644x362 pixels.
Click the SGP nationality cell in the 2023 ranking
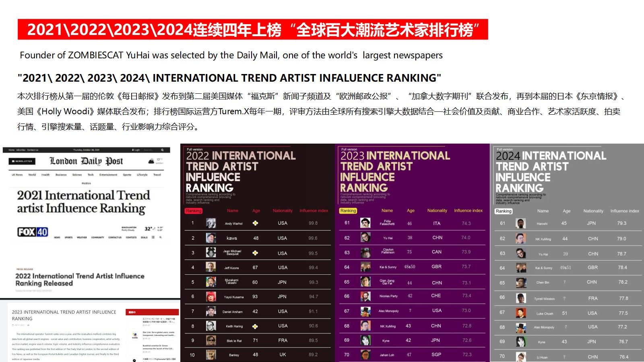click(436, 355)
